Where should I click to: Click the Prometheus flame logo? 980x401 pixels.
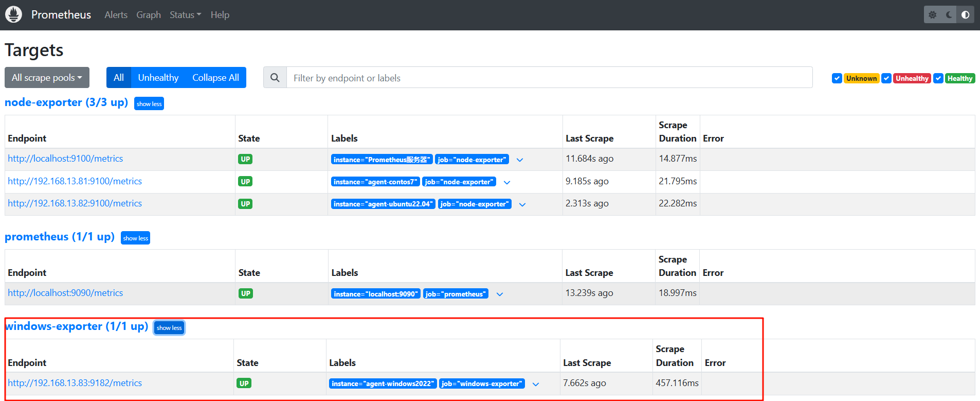(14, 14)
